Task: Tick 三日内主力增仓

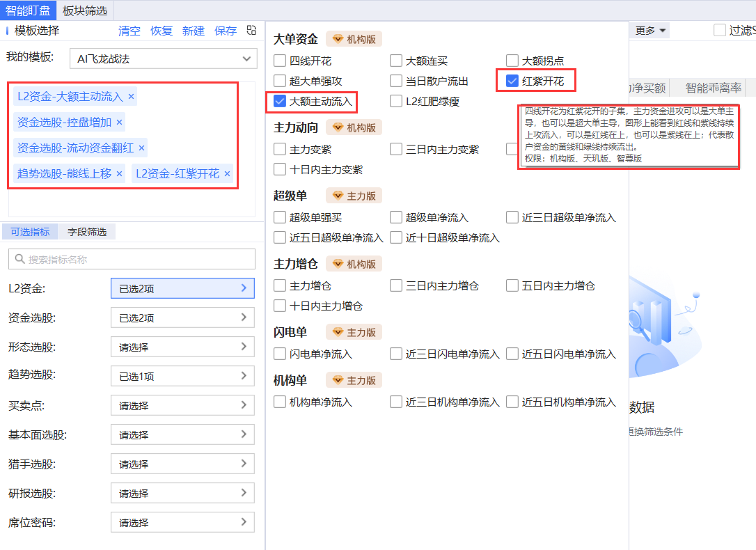Action: tap(396, 286)
